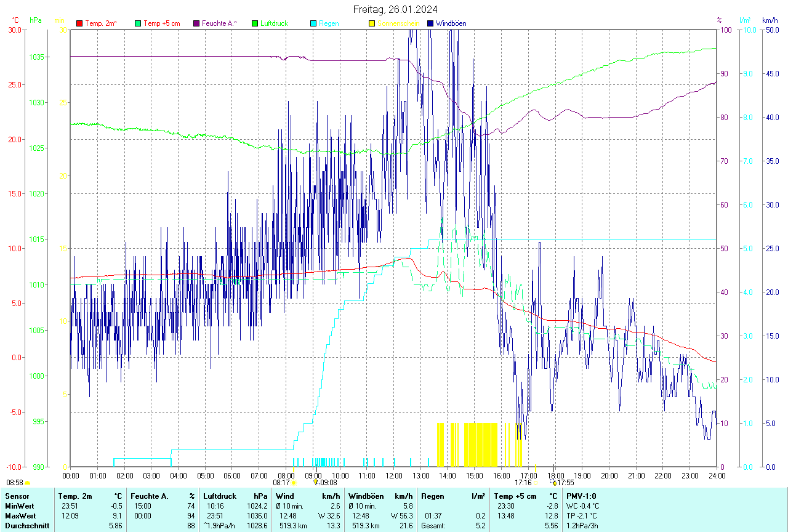Viewport: 788px width, 532px height.
Task: Click the chart title 'Freitag, 26.01.2024'
Action: coord(396,9)
